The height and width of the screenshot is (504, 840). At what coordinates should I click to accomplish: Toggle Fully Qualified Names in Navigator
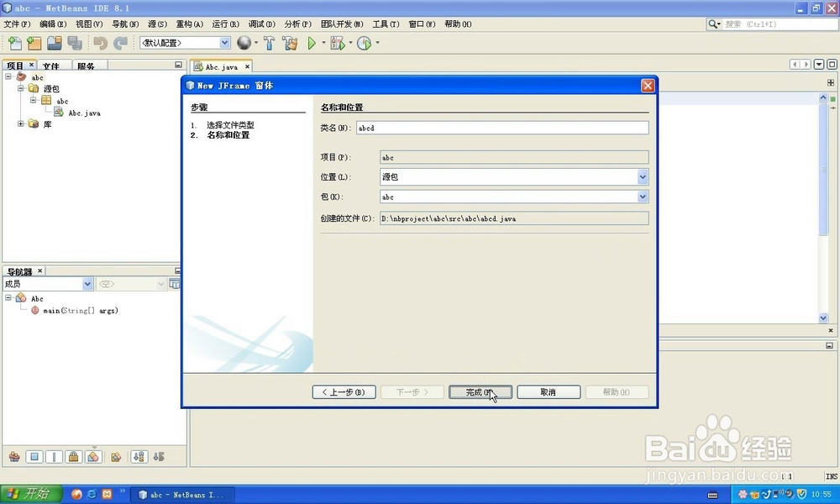click(x=116, y=457)
